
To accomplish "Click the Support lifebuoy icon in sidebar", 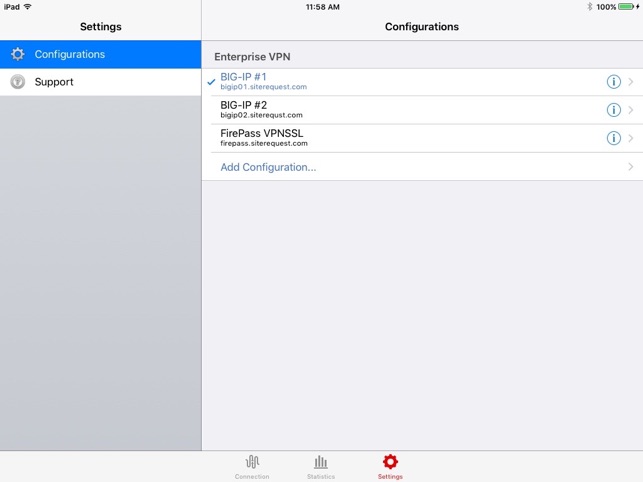I will click(18, 82).
